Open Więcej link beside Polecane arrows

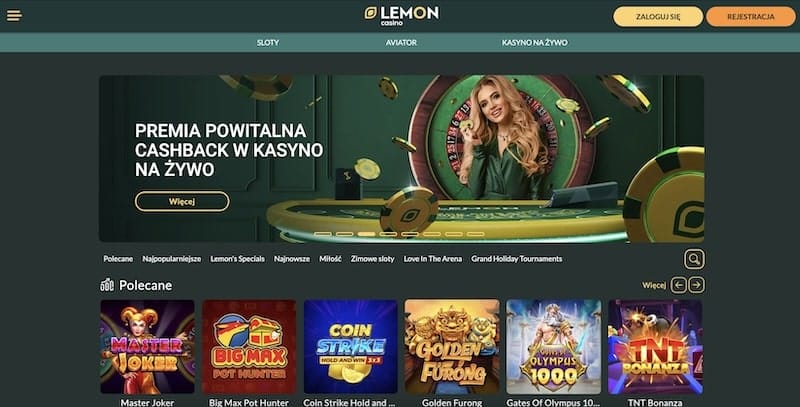click(654, 285)
